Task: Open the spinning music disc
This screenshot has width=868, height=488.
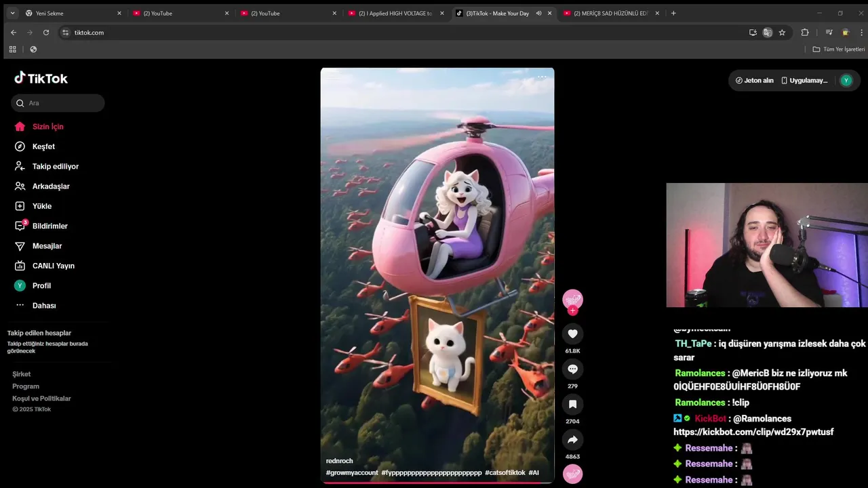Action: tap(572, 474)
